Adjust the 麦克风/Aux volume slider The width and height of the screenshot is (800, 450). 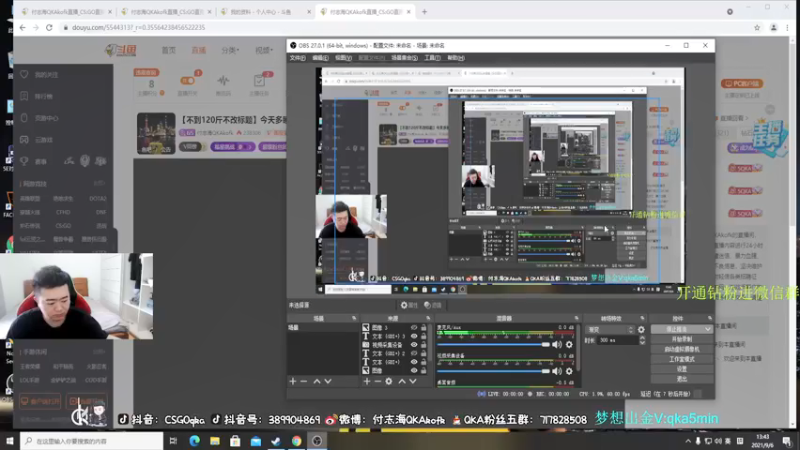point(493,344)
